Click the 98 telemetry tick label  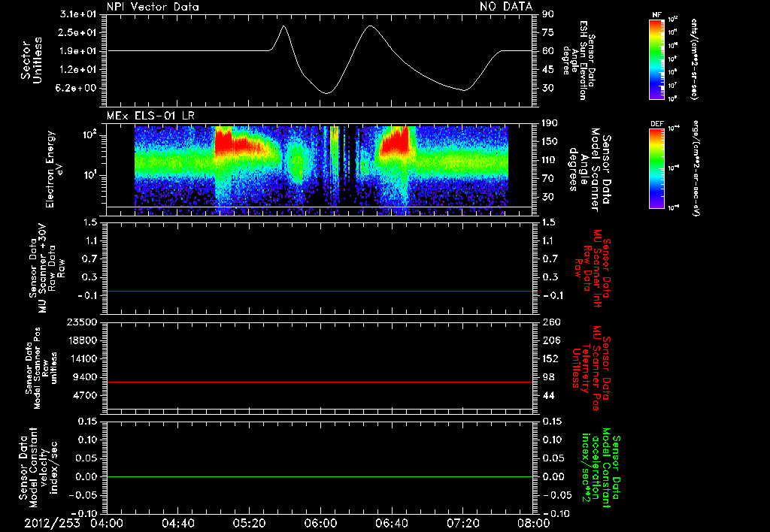click(x=548, y=377)
